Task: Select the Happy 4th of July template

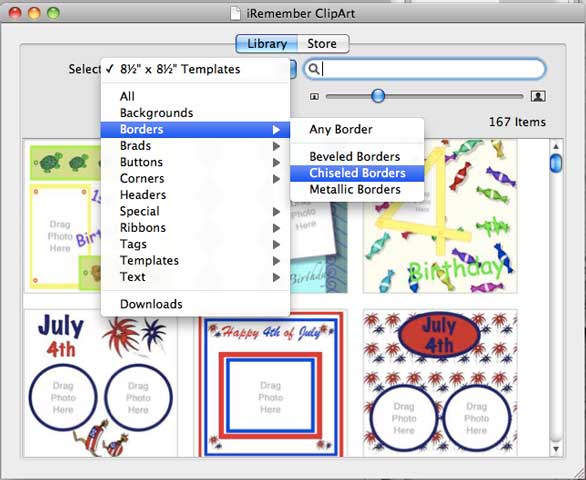Action: click(271, 384)
